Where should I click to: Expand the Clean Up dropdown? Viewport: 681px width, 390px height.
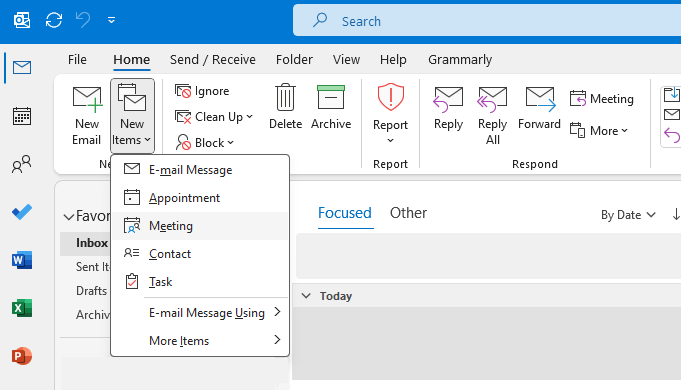pos(214,117)
